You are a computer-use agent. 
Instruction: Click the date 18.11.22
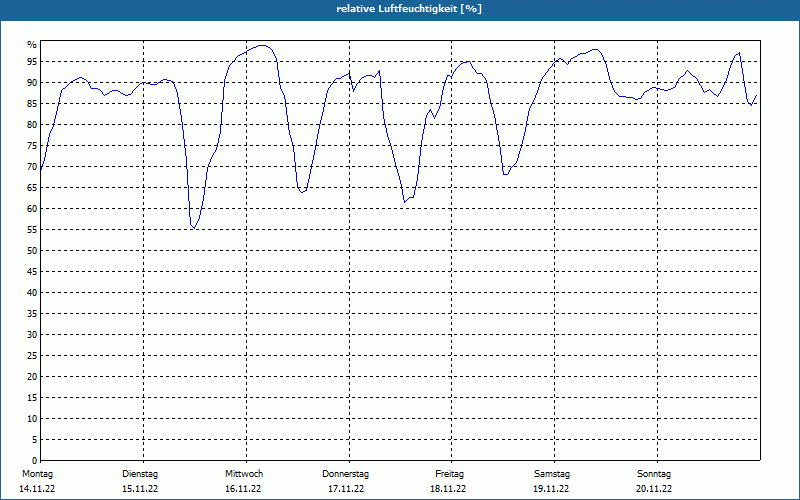pyautogui.click(x=448, y=489)
